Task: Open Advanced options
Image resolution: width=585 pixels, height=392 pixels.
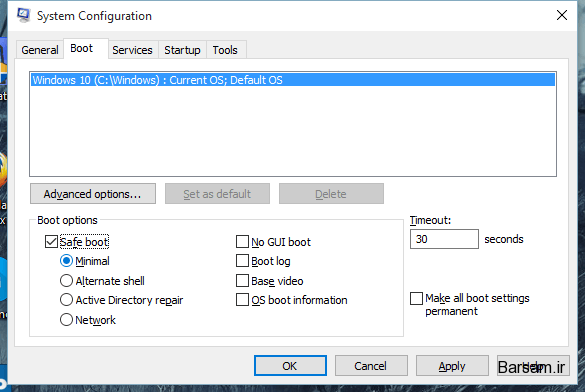Action: coord(93,194)
